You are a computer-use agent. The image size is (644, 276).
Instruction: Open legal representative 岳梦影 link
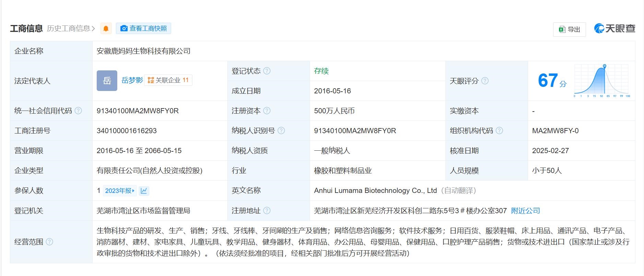[132, 80]
